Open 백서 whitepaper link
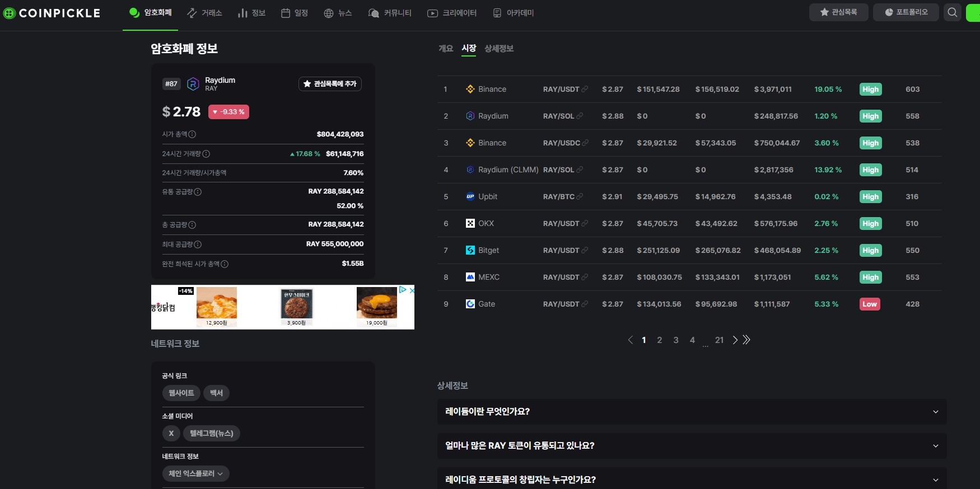 216,393
